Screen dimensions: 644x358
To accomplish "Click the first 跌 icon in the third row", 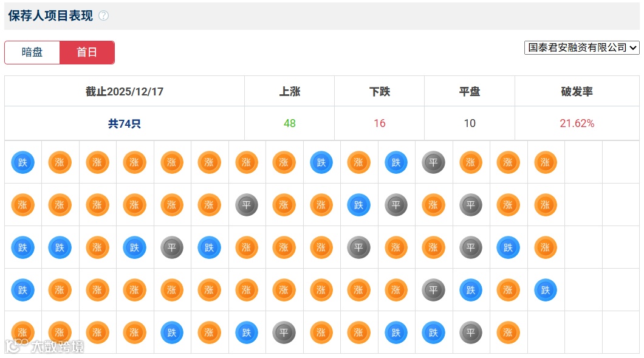I will [22, 247].
